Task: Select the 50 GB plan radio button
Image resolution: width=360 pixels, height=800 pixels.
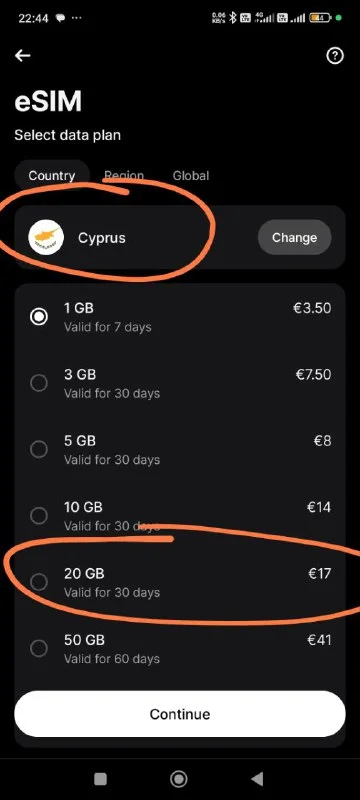Action: click(39, 648)
